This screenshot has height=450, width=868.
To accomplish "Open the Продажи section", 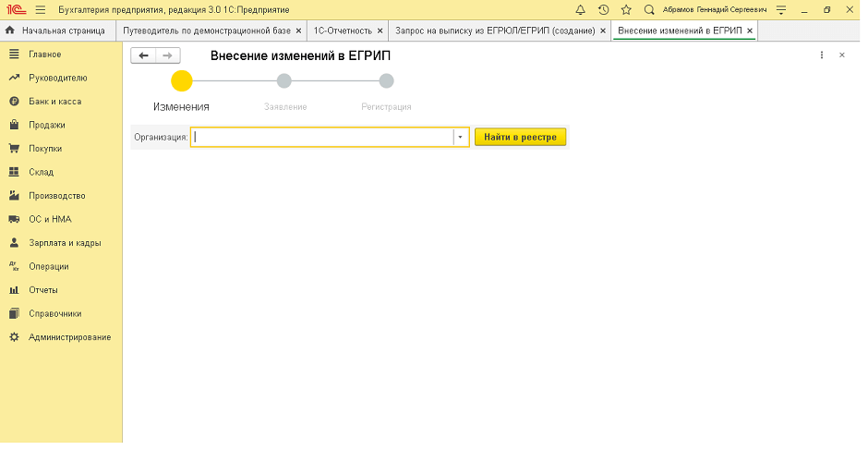I will [47, 126].
